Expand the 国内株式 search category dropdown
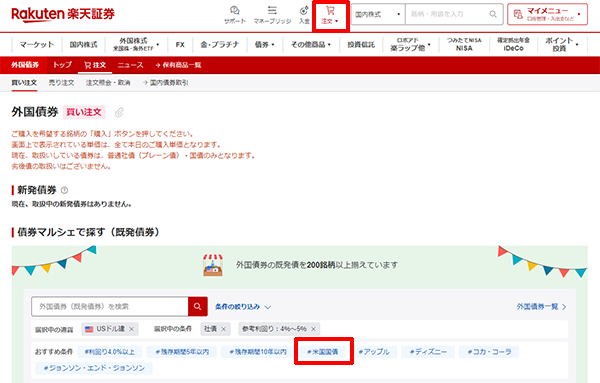The width and height of the screenshot is (600, 383). [378, 14]
